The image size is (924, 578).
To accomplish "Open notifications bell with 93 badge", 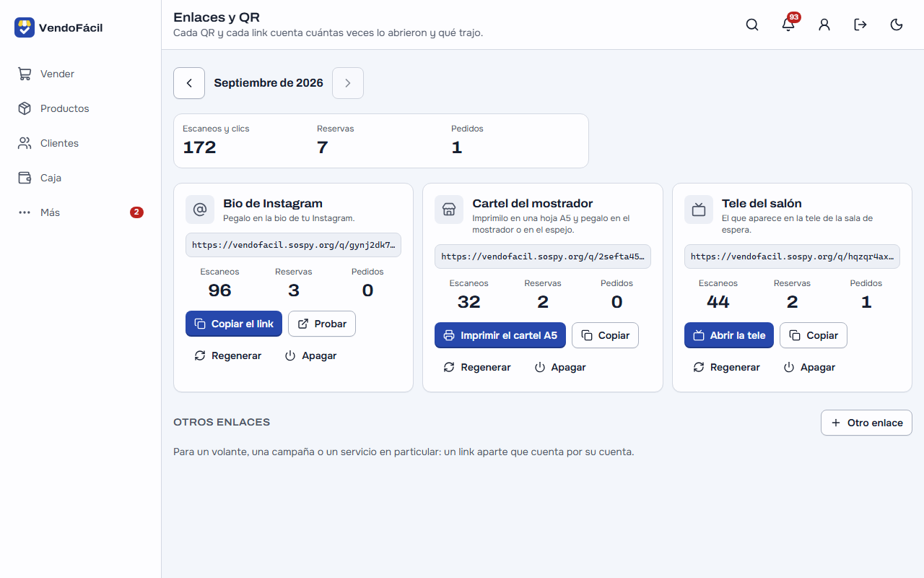I will click(788, 25).
